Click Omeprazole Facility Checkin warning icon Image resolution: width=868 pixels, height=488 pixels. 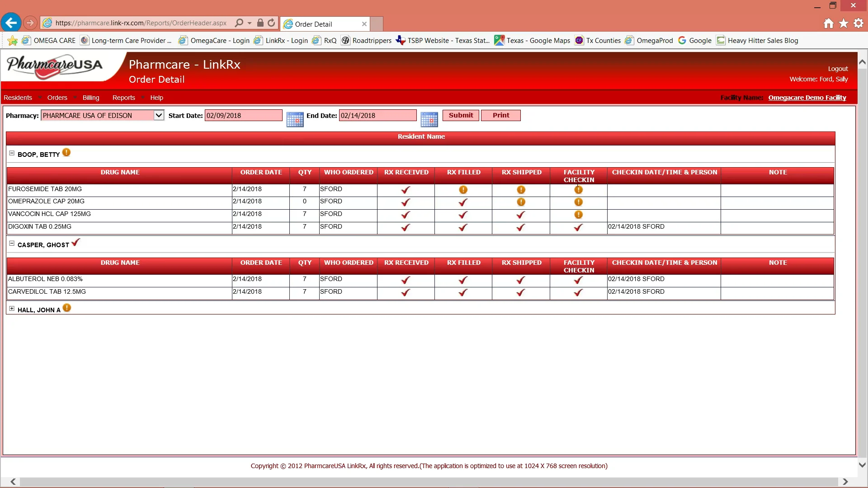[579, 202]
